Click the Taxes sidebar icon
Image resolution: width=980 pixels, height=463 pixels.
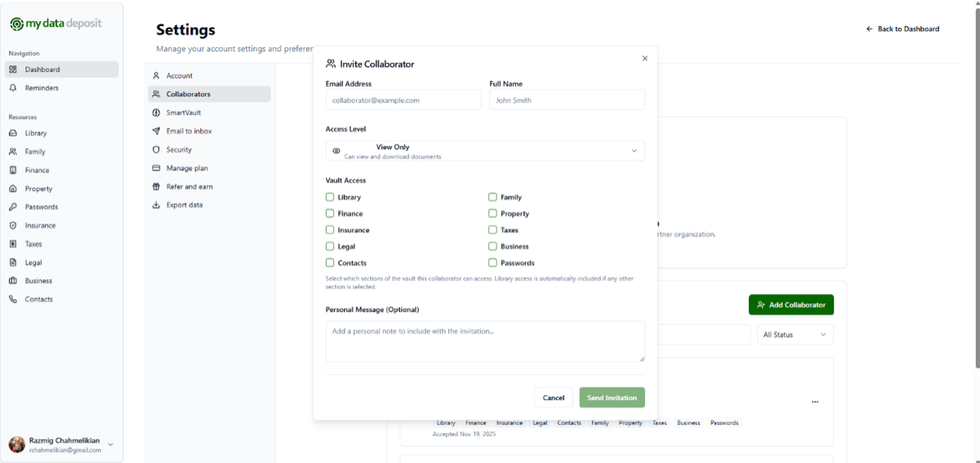click(13, 244)
